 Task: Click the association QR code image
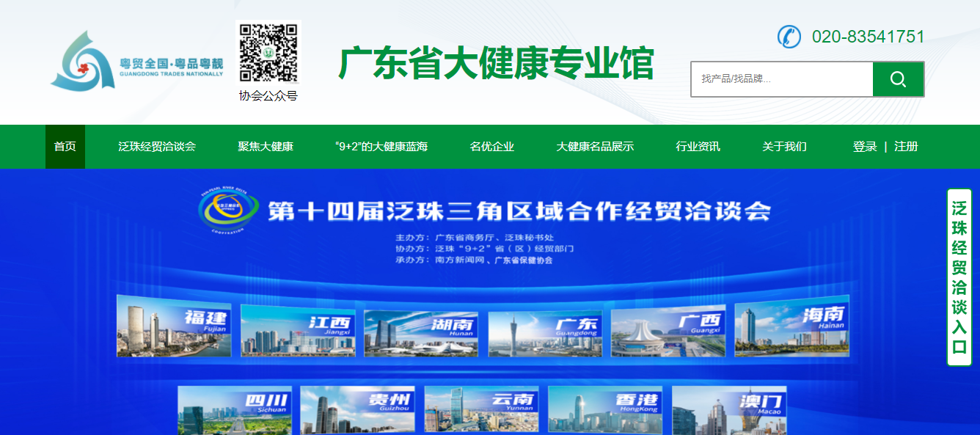point(268,52)
